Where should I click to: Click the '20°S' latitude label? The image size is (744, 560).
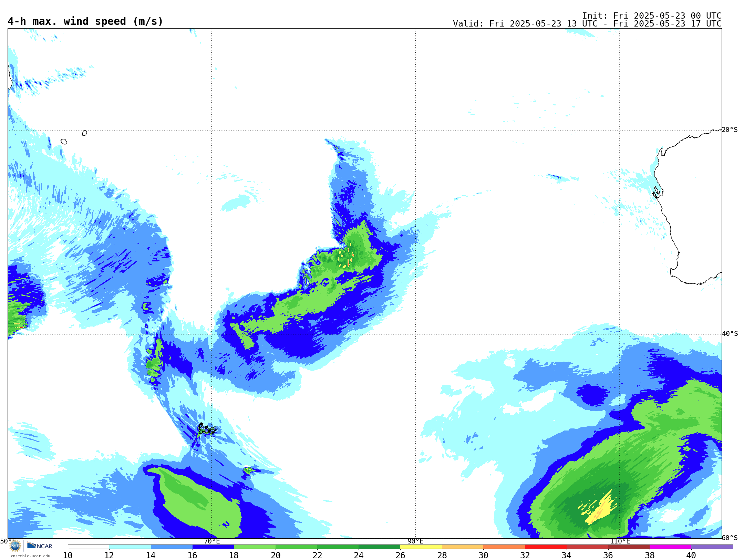tap(730, 130)
